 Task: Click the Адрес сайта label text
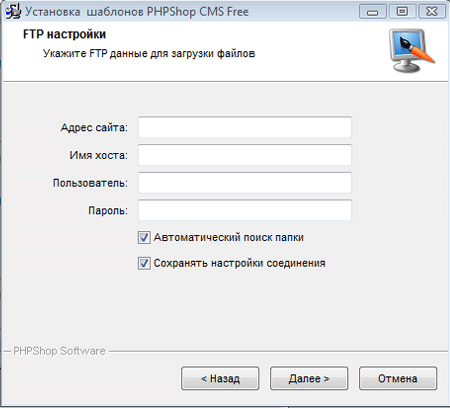94,127
